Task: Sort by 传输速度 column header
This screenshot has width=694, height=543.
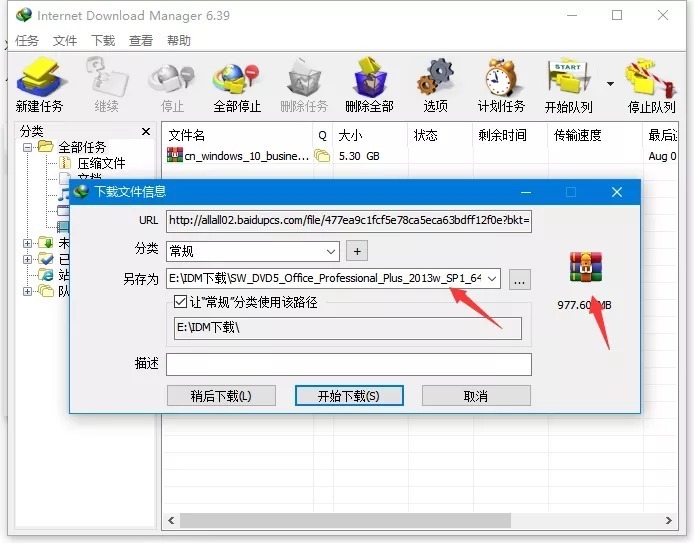Action: click(x=595, y=135)
